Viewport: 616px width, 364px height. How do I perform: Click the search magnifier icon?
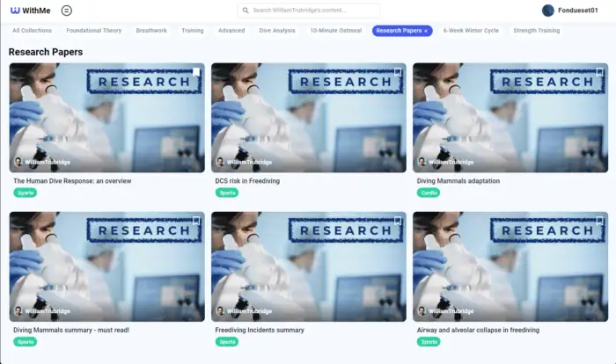(x=246, y=11)
